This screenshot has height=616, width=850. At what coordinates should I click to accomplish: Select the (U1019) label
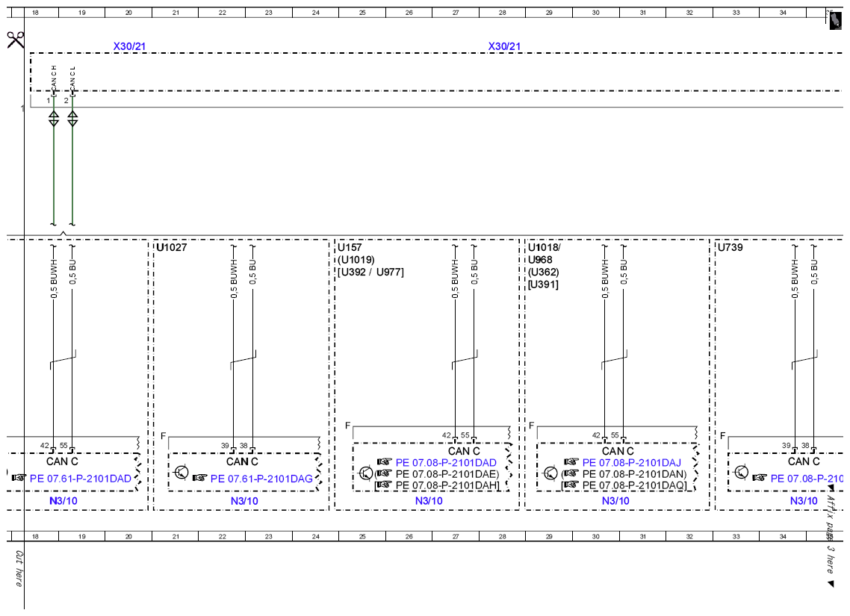[x=356, y=260]
